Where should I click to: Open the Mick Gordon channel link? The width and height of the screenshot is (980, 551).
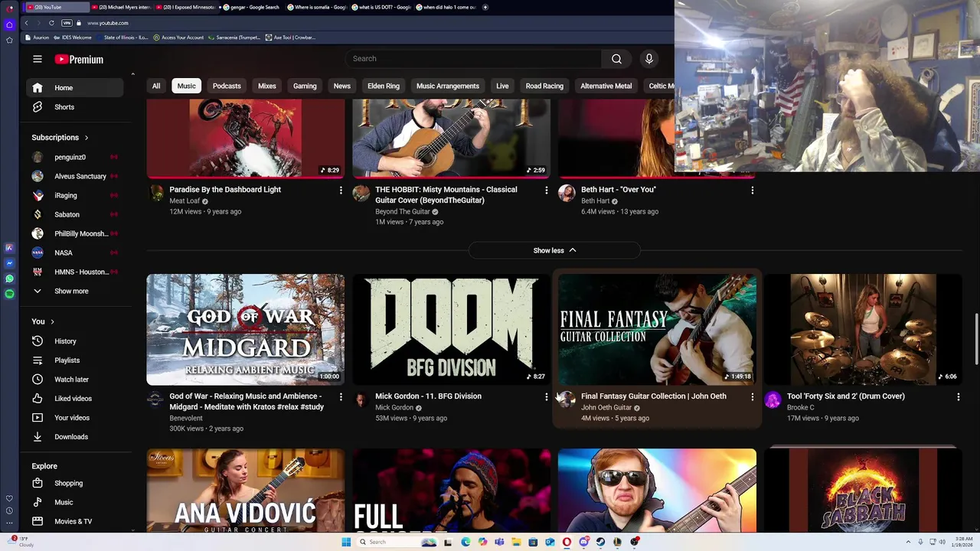[x=394, y=407]
